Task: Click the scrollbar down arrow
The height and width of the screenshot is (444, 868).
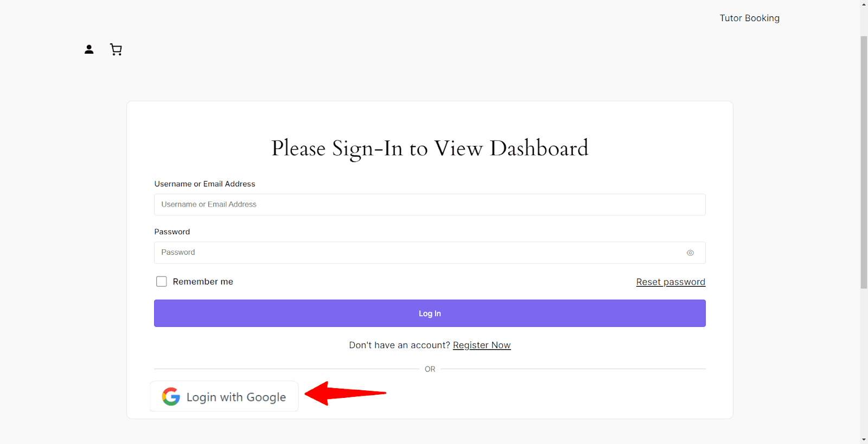Action: coord(863,440)
